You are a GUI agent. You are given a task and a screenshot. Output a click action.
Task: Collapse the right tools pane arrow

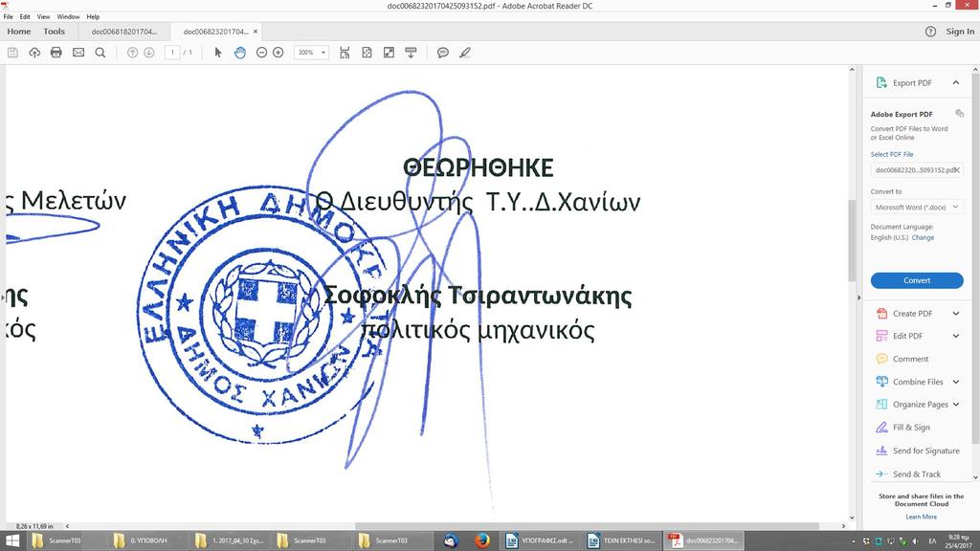click(858, 298)
